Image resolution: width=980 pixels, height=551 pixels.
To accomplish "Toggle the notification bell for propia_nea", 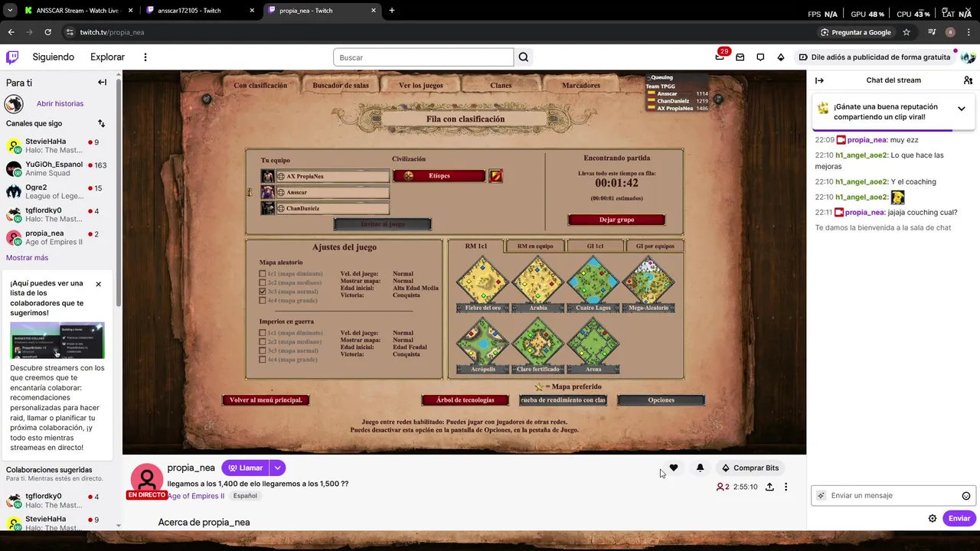I will click(700, 468).
